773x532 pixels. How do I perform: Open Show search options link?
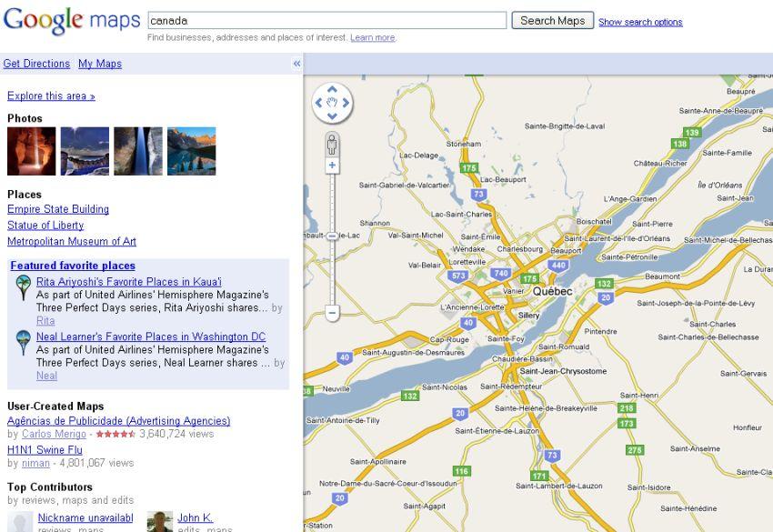(x=640, y=22)
